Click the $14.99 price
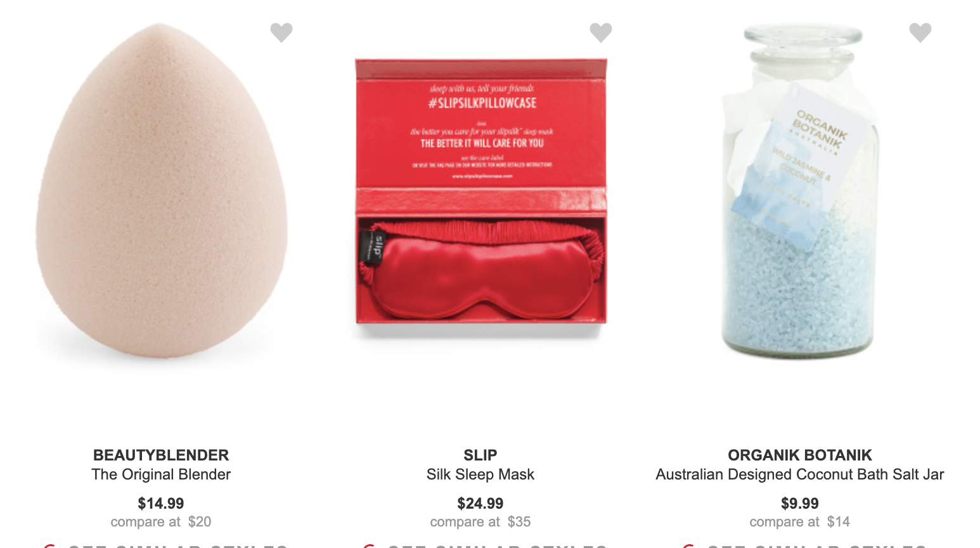Viewport: 980px width, 548px height. pos(161,504)
